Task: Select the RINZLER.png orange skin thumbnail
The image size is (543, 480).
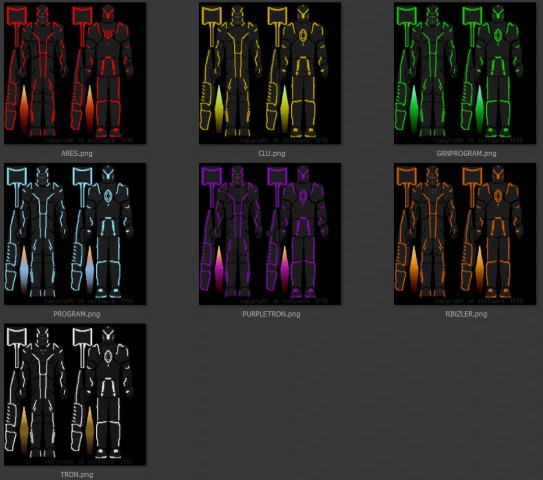Action: coord(465,234)
